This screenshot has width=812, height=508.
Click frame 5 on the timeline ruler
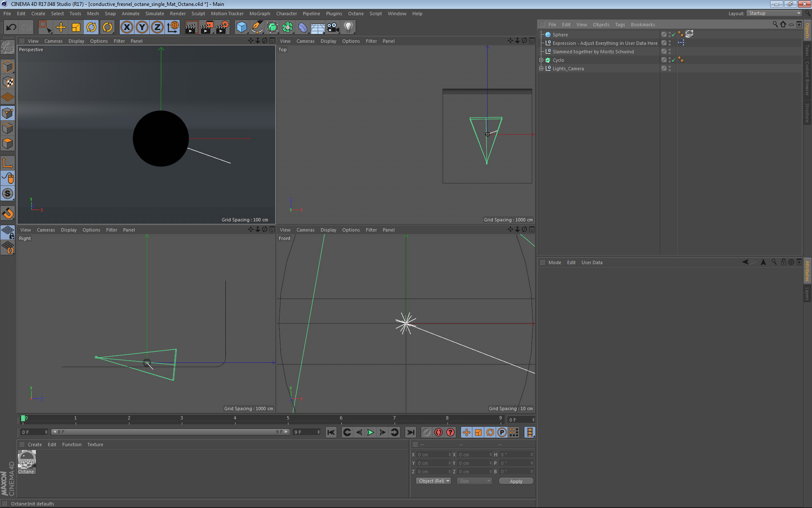(288, 419)
